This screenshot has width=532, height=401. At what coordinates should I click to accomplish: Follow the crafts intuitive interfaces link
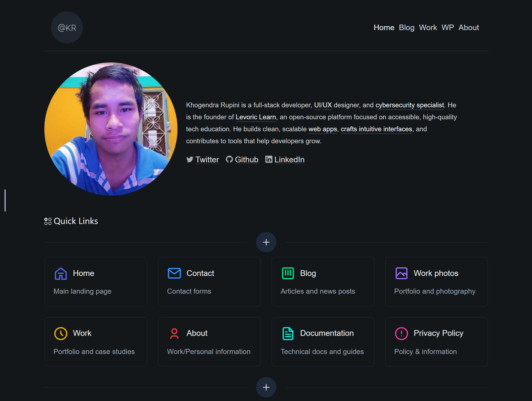point(376,129)
